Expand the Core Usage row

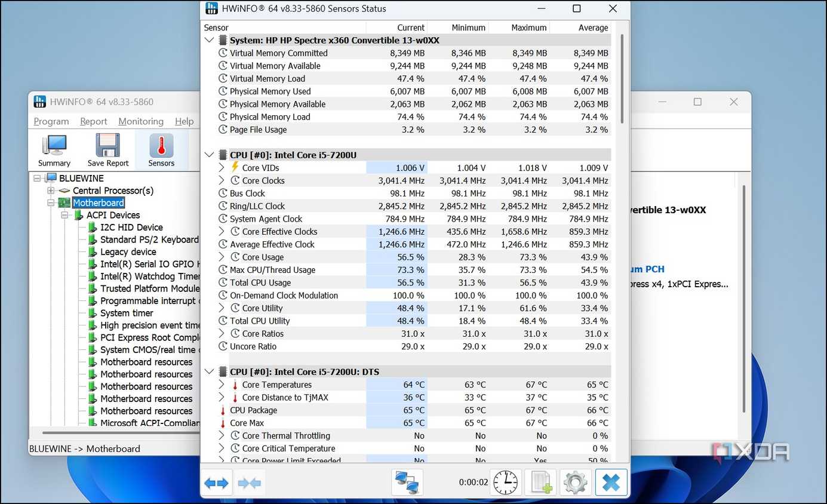pyautogui.click(x=222, y=257)
